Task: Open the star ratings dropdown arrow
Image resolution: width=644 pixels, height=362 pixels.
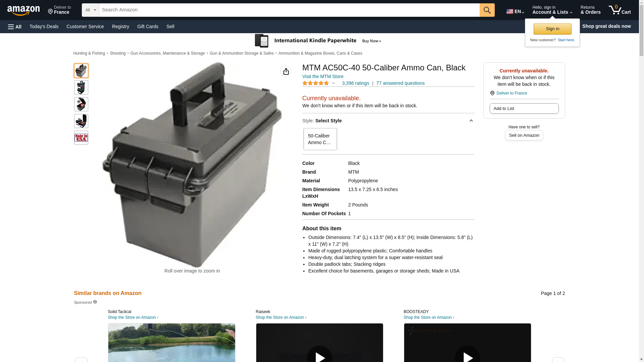Action: point(333,83)
